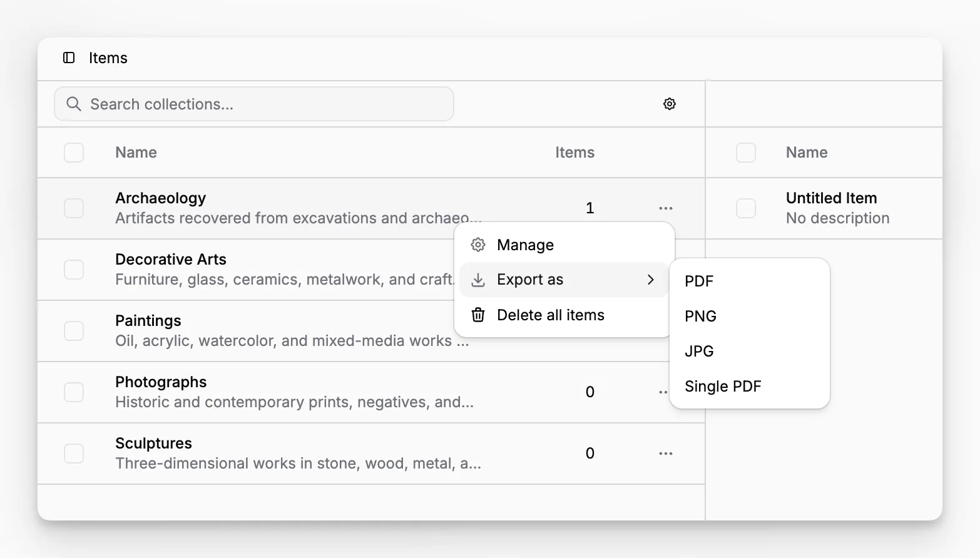
Task: Click the Items title in header
Action: (108, 58)
